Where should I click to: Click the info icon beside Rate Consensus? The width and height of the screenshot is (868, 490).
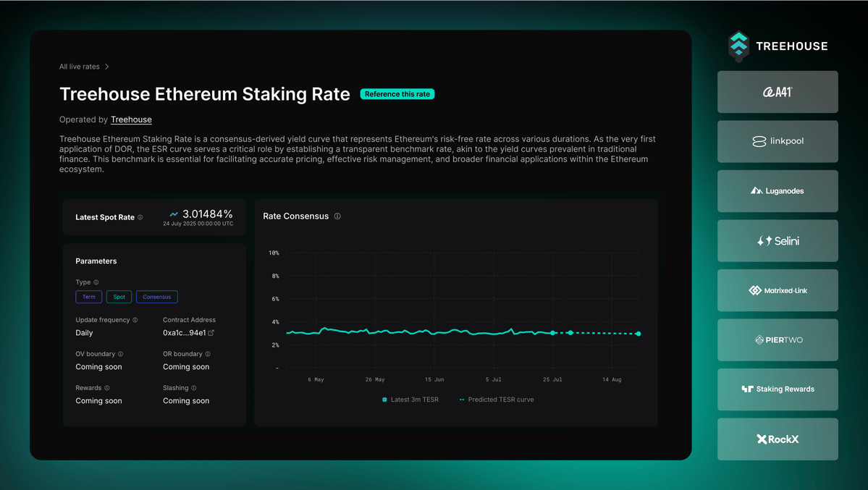pos(337,216)
